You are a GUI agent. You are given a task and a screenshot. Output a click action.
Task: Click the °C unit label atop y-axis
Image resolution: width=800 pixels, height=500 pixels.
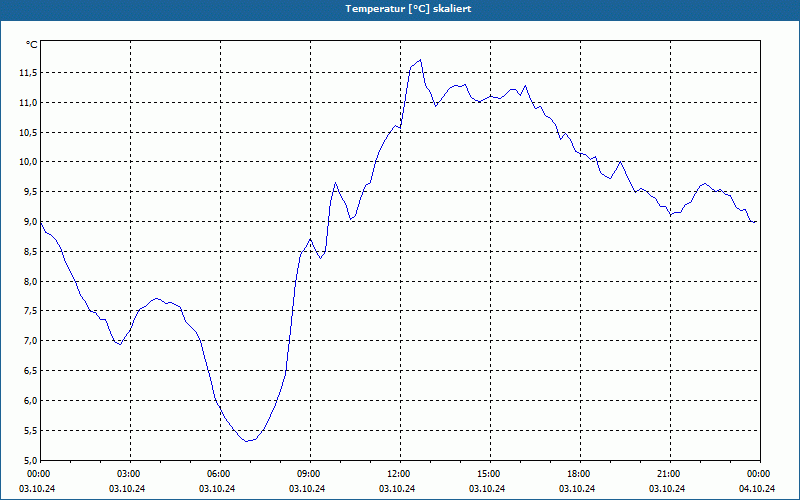pyautogui.click(x=32, y=45)
